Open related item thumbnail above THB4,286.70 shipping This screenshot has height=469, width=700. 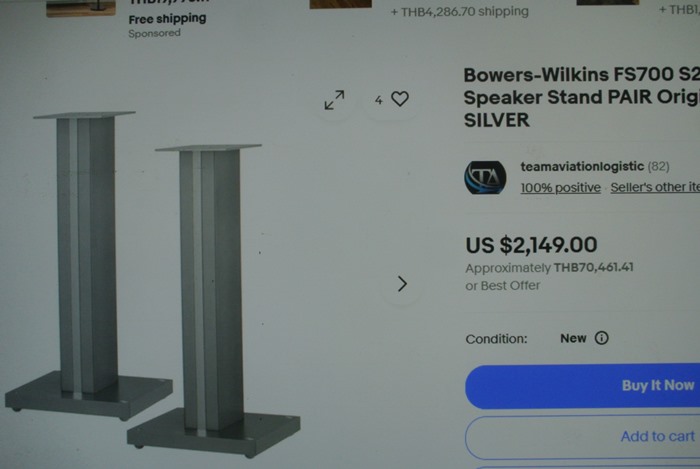[x=341, y=4]
